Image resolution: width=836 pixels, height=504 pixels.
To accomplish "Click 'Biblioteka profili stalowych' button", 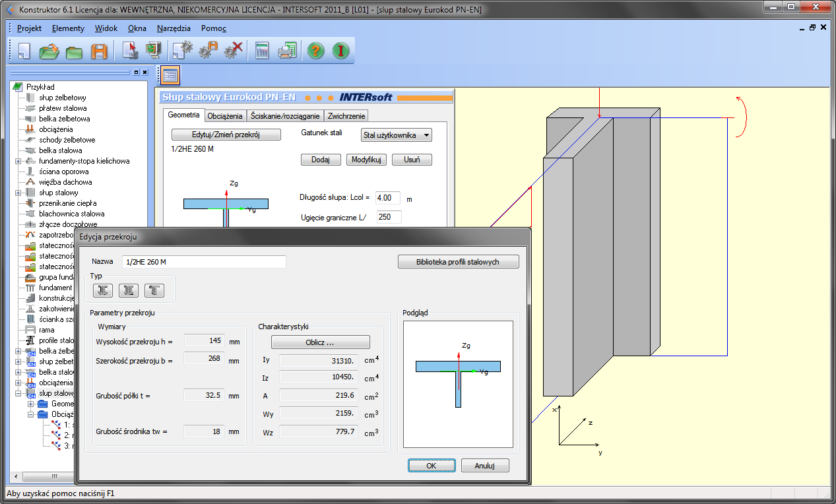I will (459, 262).
